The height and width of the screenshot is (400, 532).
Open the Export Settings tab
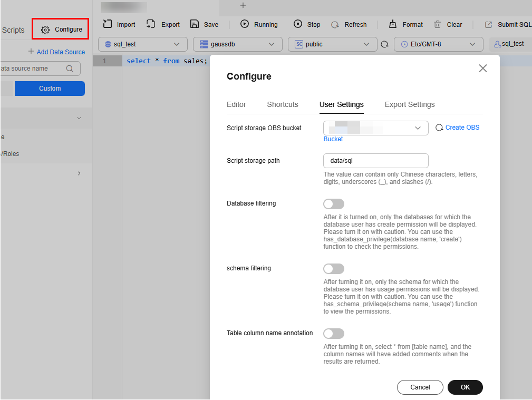pyautogui.click(x=410, y=104)
